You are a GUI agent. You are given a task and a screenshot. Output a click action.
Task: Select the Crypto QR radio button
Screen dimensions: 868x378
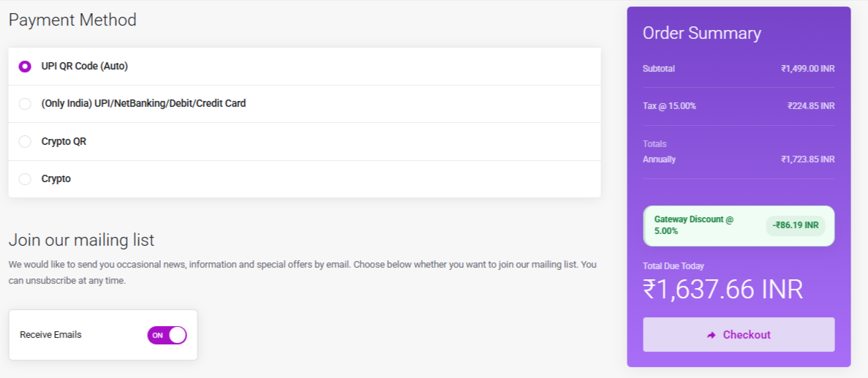(25, 141)
